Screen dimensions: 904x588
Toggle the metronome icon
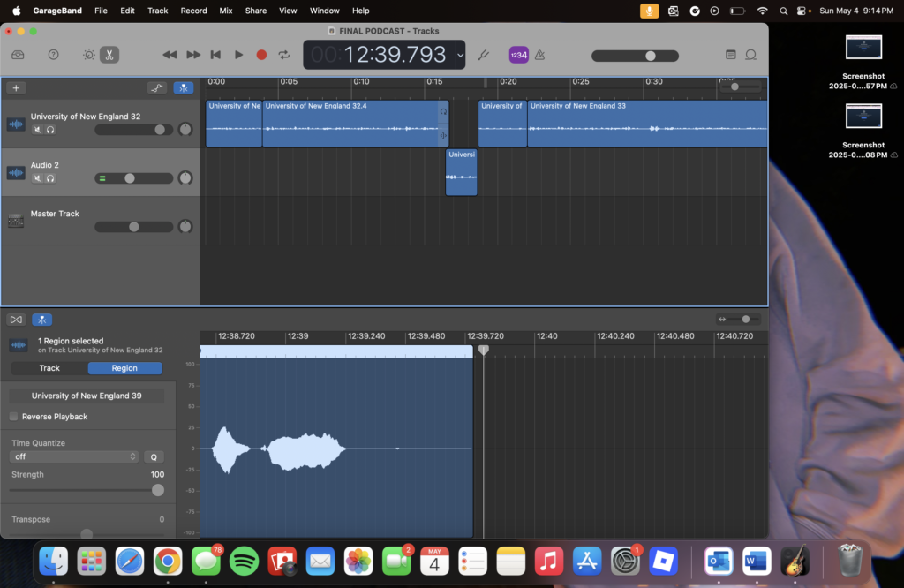(x=539, y=55)
